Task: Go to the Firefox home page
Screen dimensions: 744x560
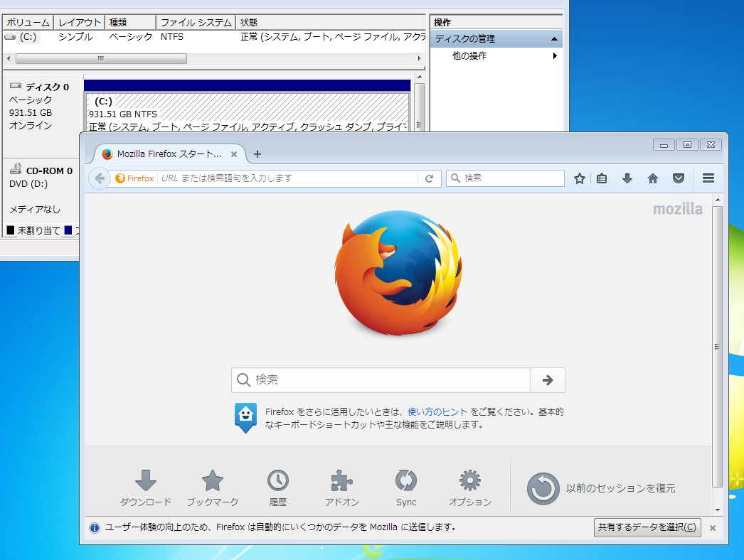Action: (652, 178)
